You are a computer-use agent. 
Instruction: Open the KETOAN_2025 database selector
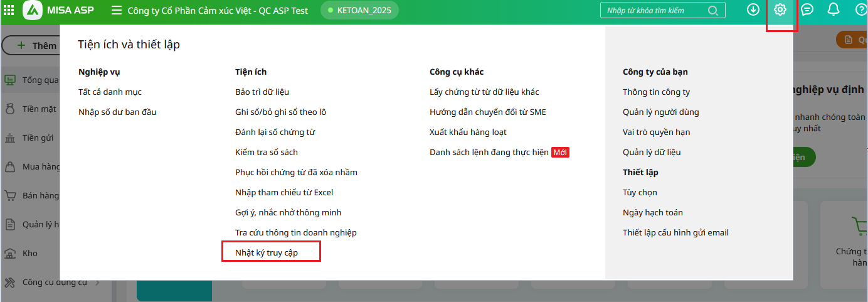click(359, 10)
